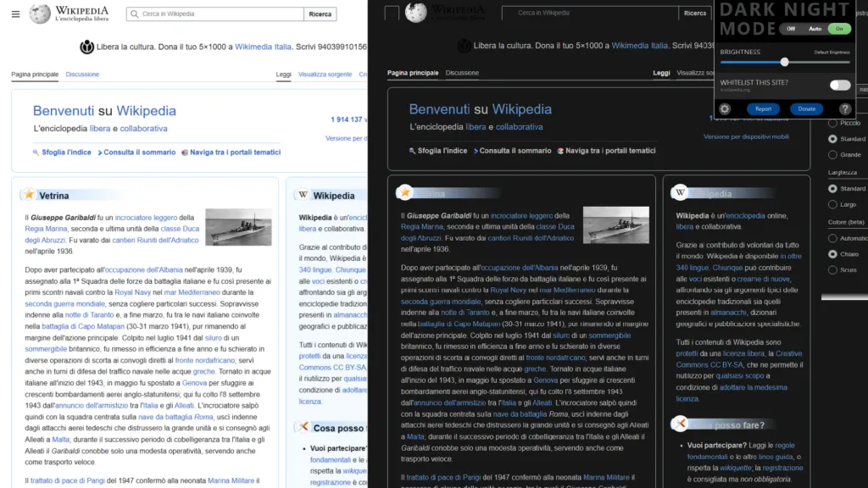Click the Wikipedia globe logo
The height and width of the screenshot is (488, 868).
coord(40,14)
